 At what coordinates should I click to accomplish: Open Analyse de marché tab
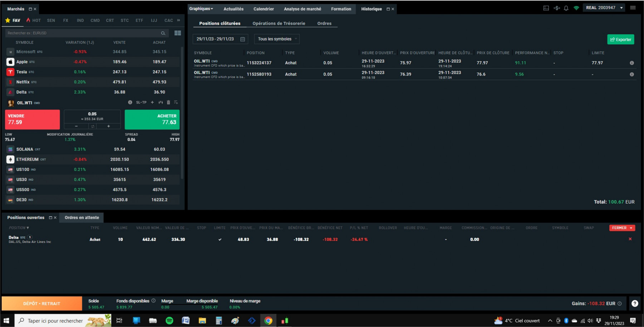[302, 9]
